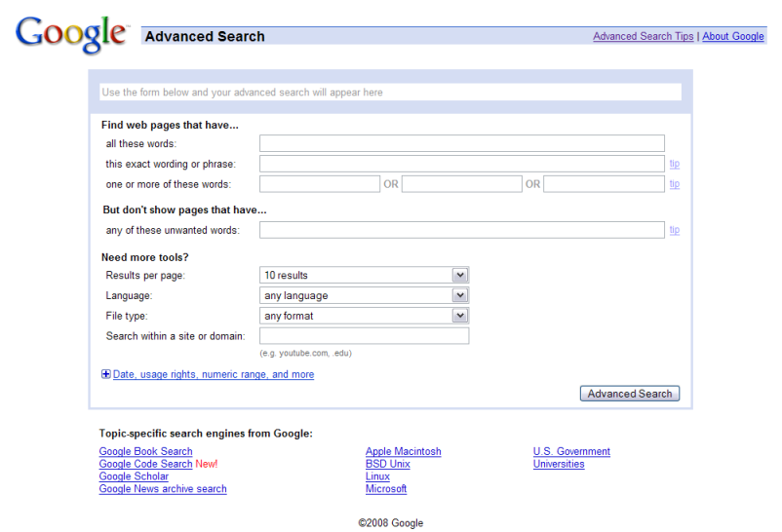Open the About Google link
The width and height of the screenshot is (782, 532).
733,36
